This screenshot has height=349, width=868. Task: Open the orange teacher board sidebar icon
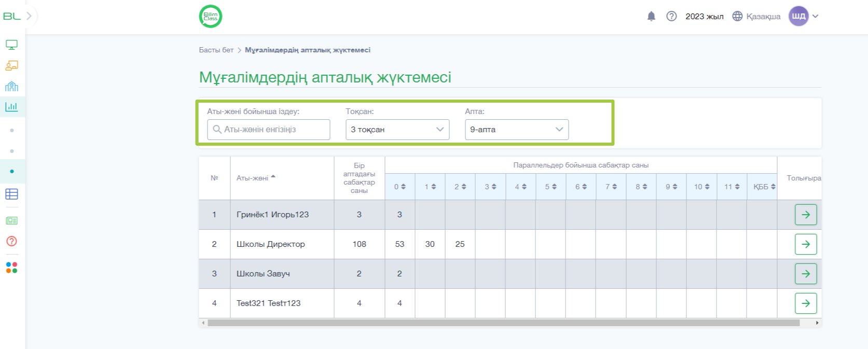click(x=11, y=65)
